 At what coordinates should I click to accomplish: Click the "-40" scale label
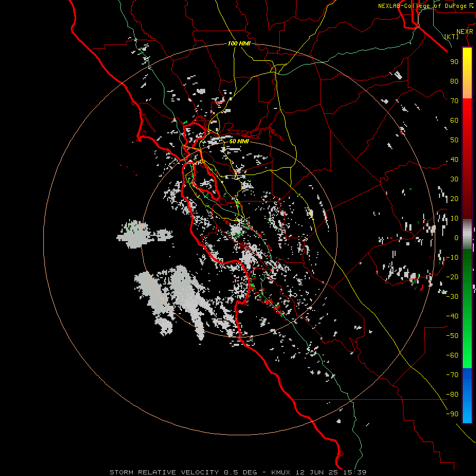pyautogui.click(x=452, y=316)
